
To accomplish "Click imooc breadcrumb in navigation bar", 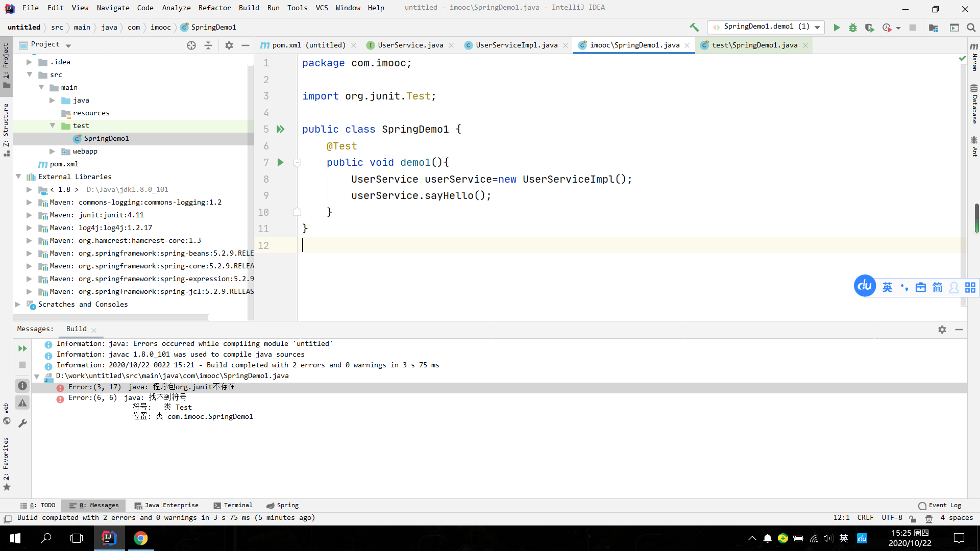I will coord(161,27).
